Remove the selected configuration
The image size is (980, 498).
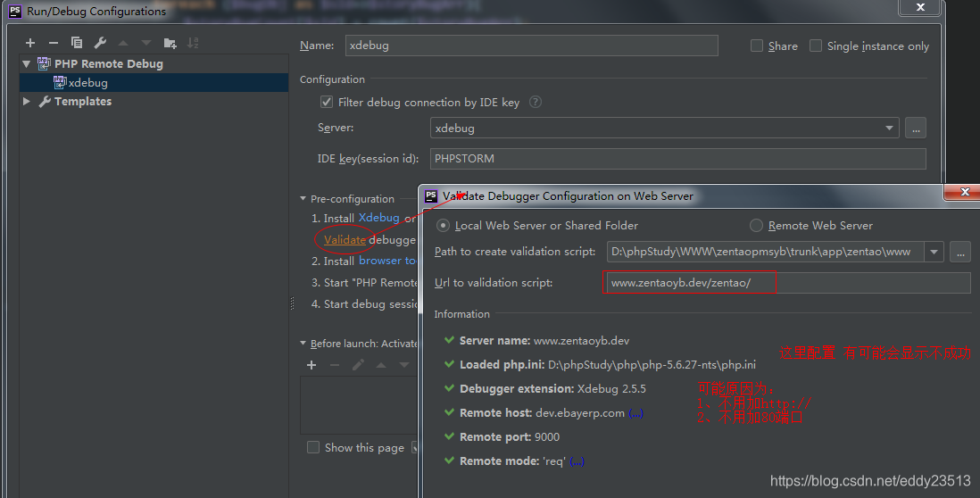(54, 43)
